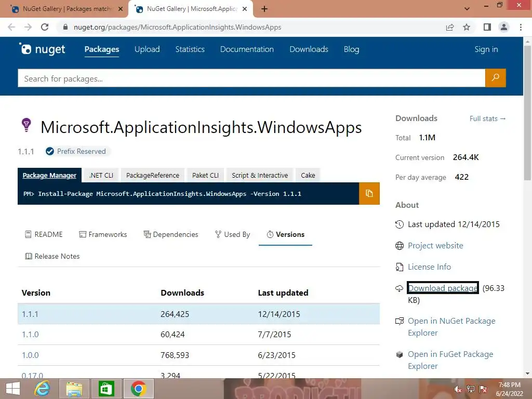Click the browser forward arrow
Viewport: 532px width, 399px height.
click(28, 27)
